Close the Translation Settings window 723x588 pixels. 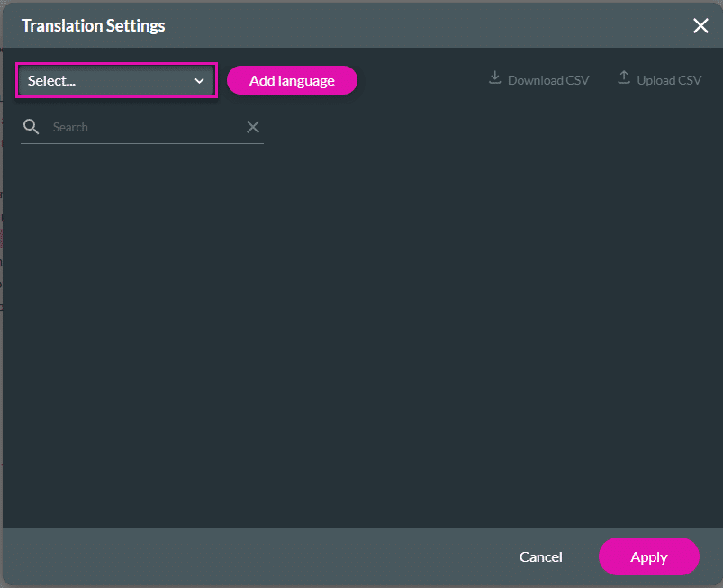click(x=700, y=25)
